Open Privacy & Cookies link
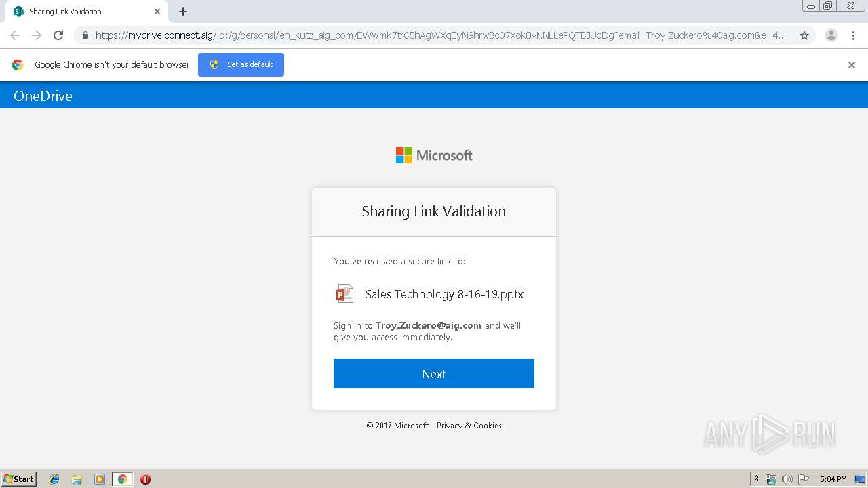 [469, 426]
